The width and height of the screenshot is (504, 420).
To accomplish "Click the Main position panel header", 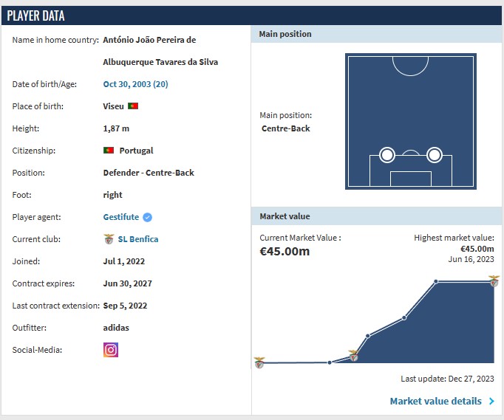I will coord(285,34).
